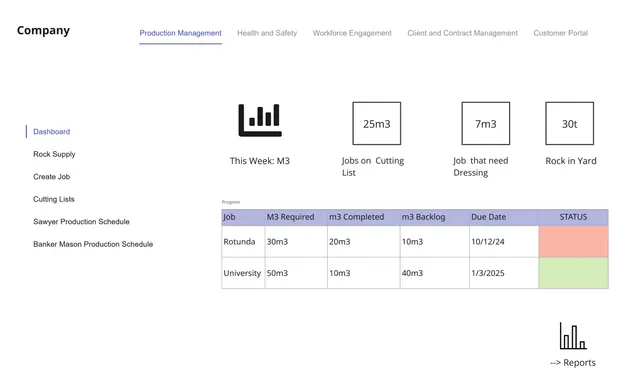Switch to Production Management tab
The height and width of the screenshot is (386, 640).
180,33
